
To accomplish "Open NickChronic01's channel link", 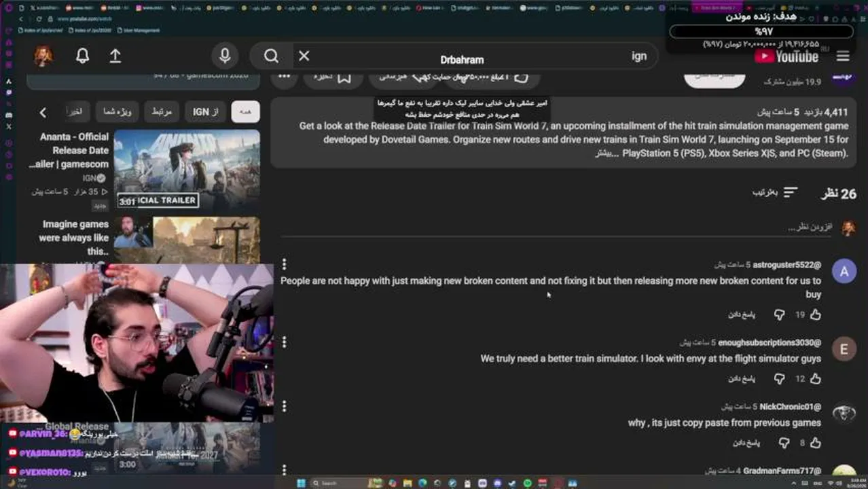I will pyautogui.click(x=790, y=406).
